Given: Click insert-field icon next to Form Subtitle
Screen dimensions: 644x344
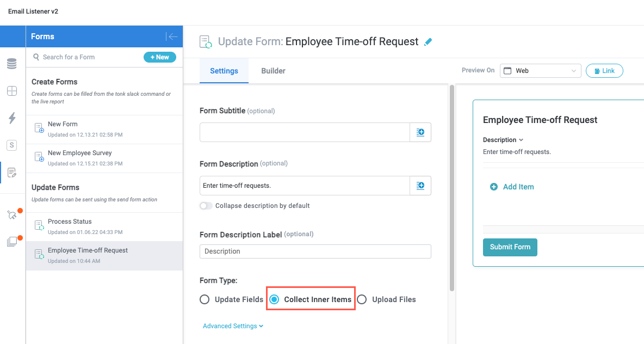Looking at the screenshot, I should 420,132.
